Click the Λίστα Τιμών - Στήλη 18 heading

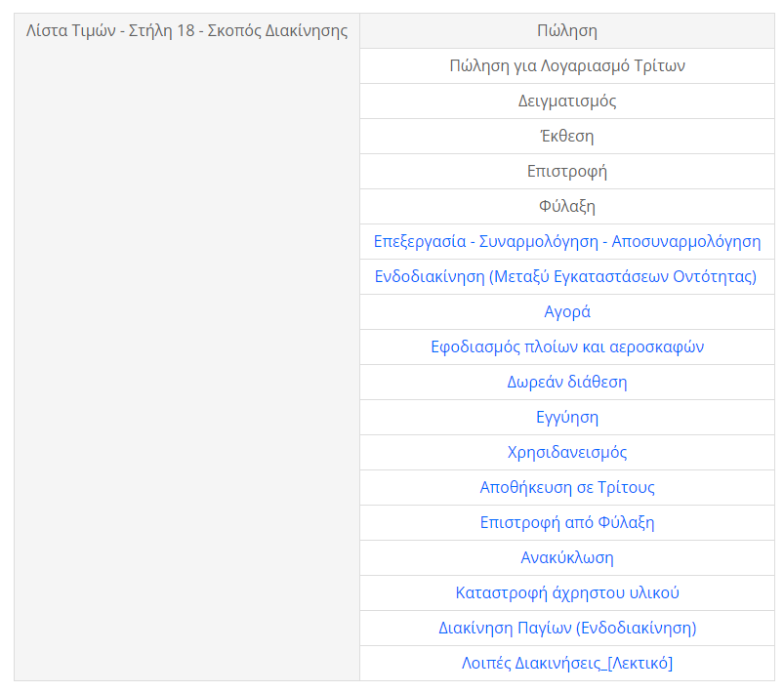[x=187, y=31]
